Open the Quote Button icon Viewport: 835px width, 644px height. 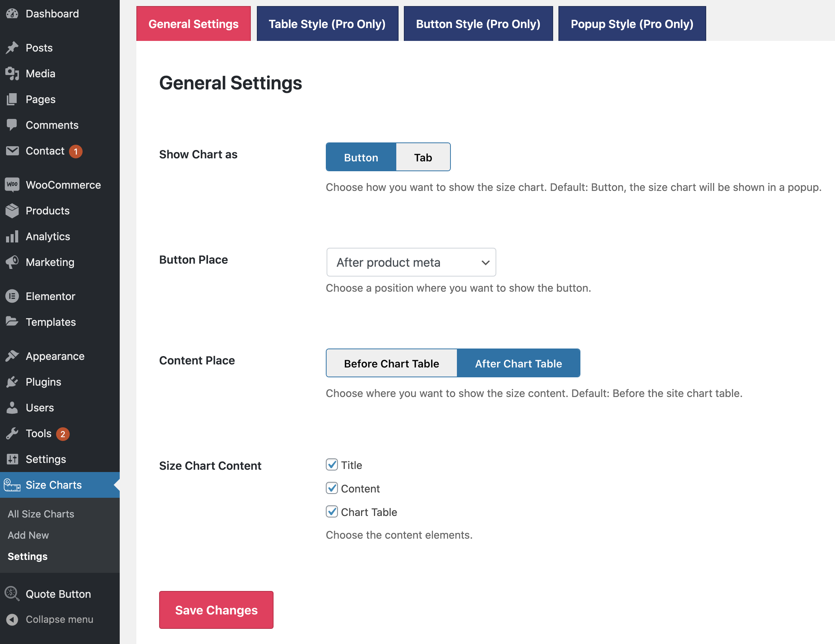tap(12, 594)
